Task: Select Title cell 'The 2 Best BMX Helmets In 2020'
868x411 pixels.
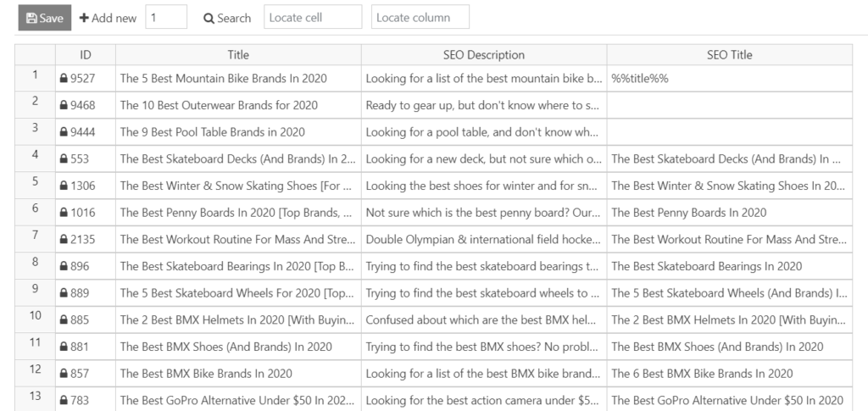Action: (238, 319)
